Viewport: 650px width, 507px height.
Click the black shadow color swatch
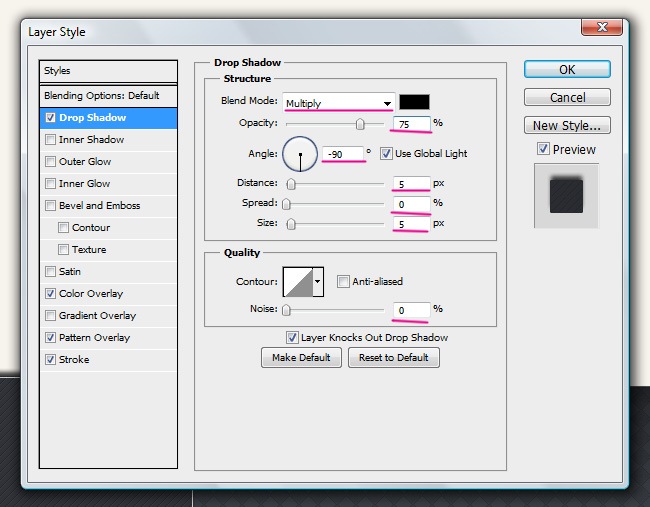(414, 102)
